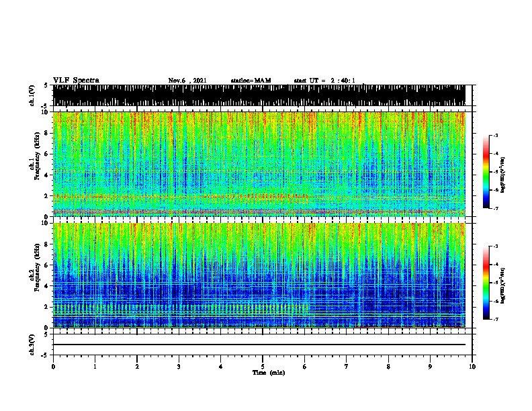Click the ch.1 frequency axis "4" tick label
Image resolution: width=532 pixels, height=411 pixels.
[47, 175]
